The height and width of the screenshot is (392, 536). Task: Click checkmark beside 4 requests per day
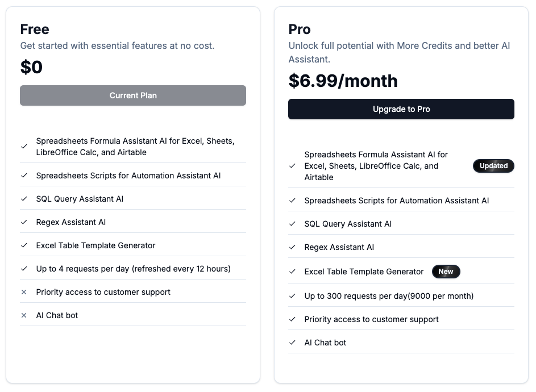pyautogui.click(x=24, y=269)
